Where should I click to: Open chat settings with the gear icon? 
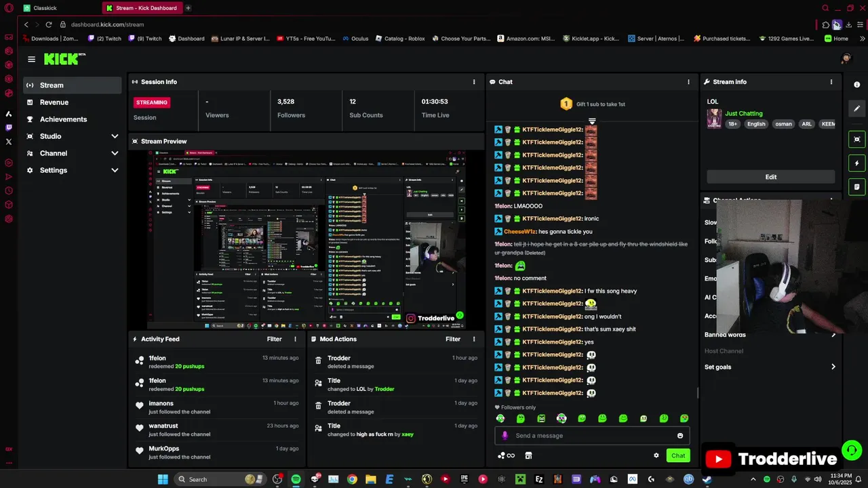pyautogui.click(x=656, y=455)
